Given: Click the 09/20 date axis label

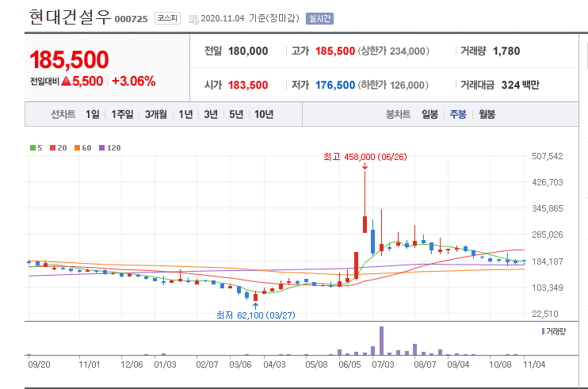Looking at the screenshot, I should click(x=39, y=364).
